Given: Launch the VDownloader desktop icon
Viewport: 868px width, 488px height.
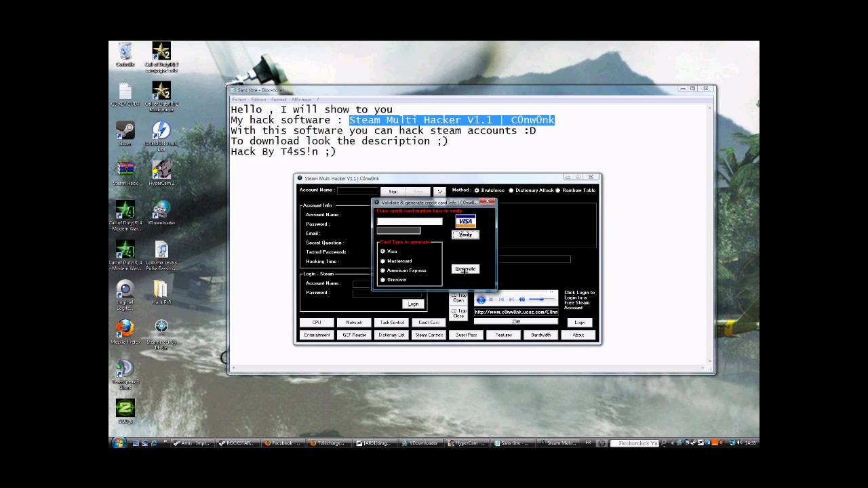Looking at the screenshot, I should tap(161, 213).
